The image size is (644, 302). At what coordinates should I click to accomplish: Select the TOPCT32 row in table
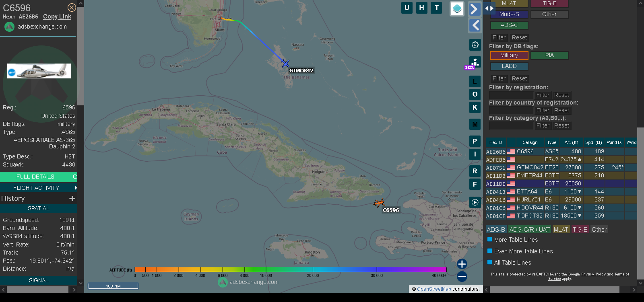(561, 216)
